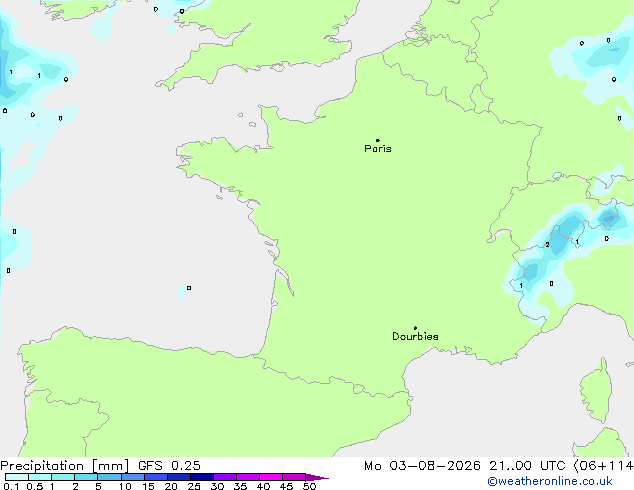
Task: Pick legend swatch between 45 and 50
Action: pyautogui.click(x=294, y=477)
